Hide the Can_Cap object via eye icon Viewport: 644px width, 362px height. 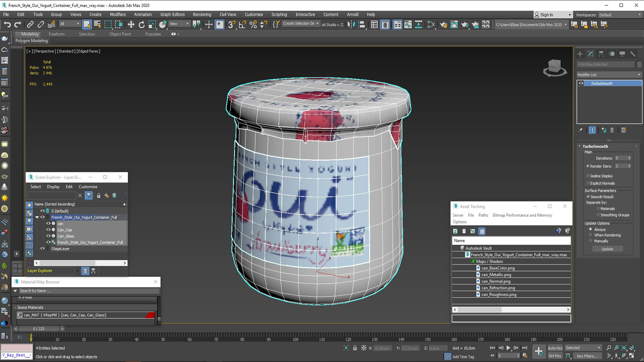(48, 230)
